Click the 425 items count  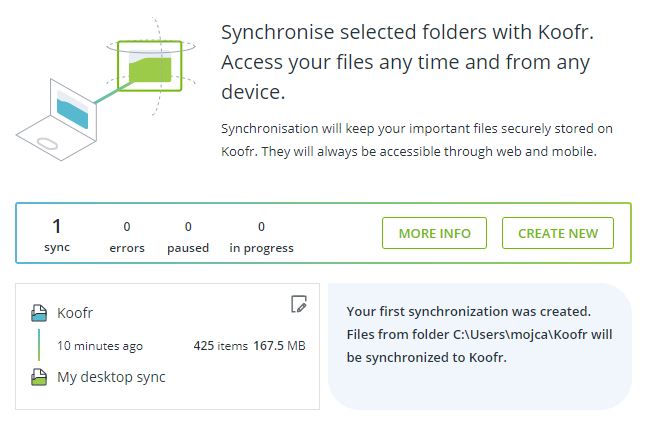pyautogui.click(x=220, y=346)
